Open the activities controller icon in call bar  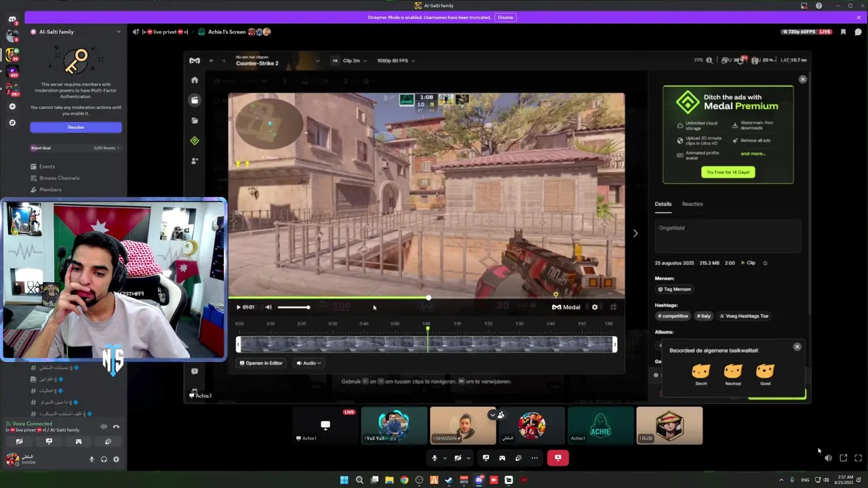point(502,458)
